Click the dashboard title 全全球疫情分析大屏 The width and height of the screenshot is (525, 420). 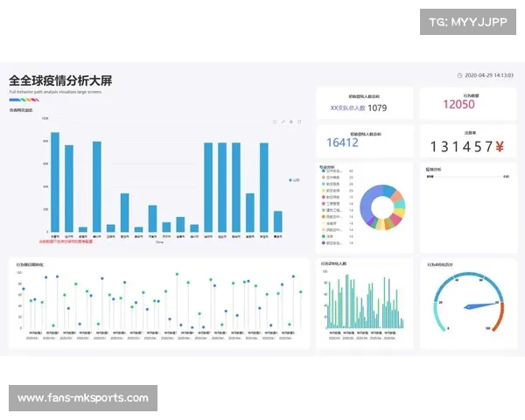60,80
